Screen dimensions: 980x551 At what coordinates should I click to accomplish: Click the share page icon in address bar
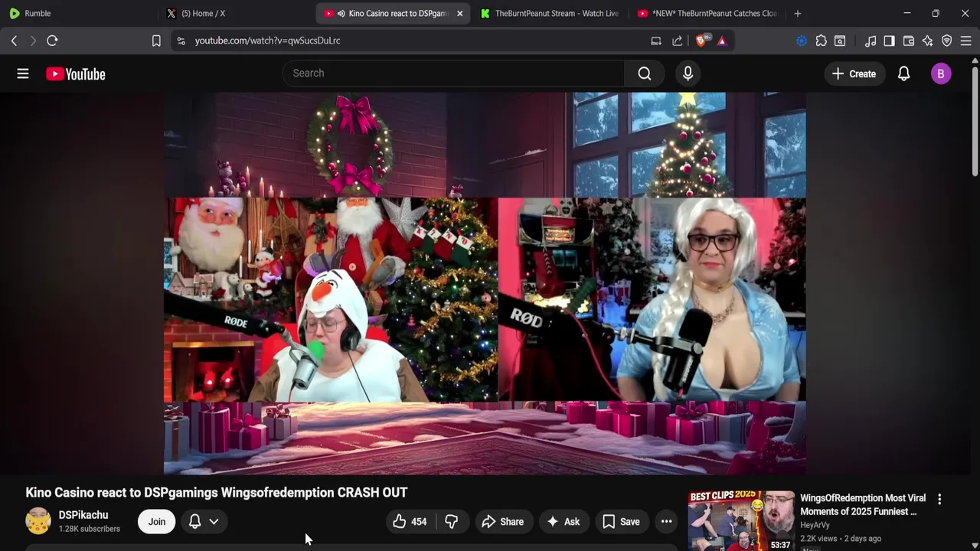point(678,41)
